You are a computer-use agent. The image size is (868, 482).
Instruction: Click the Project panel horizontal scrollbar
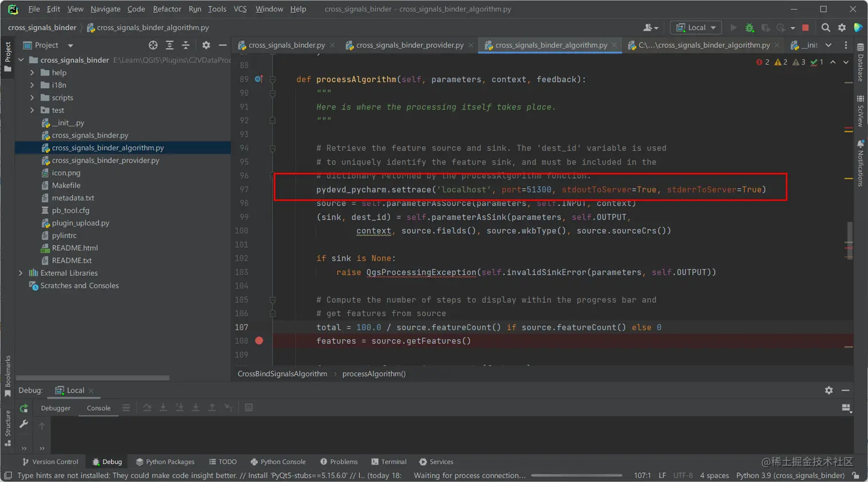point(93,378)
